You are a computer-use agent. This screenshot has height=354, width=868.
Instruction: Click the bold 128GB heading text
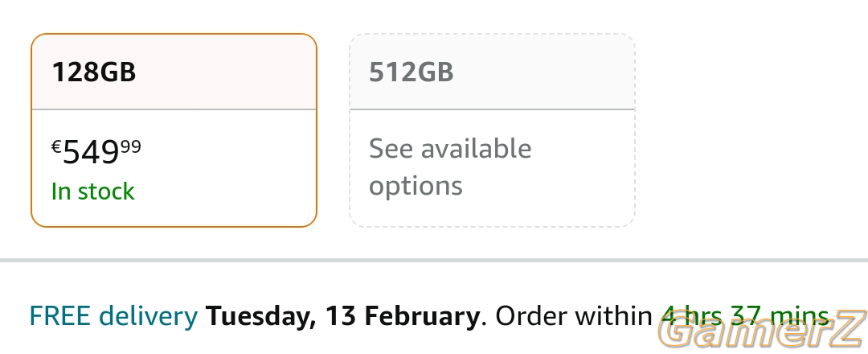point(93,72)
